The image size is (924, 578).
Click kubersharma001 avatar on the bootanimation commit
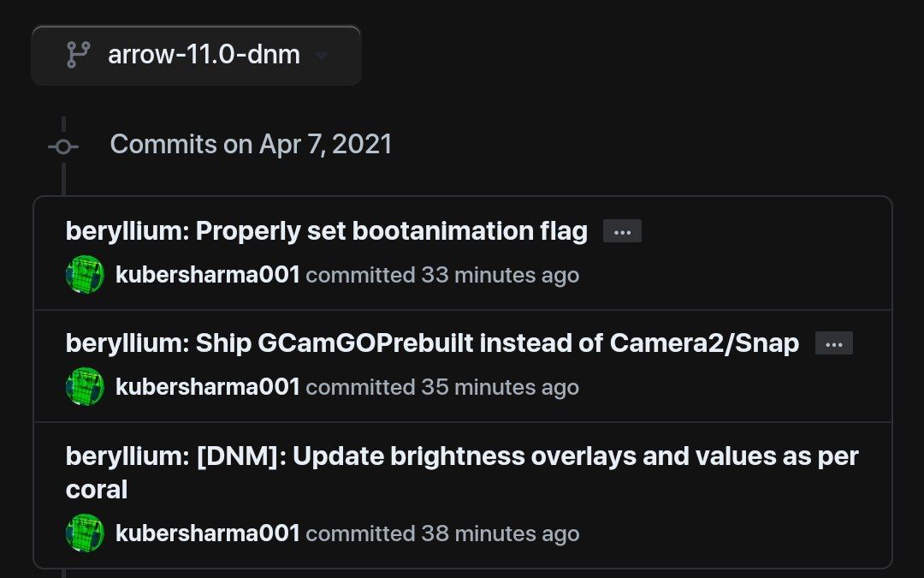[x=85, y=274]
